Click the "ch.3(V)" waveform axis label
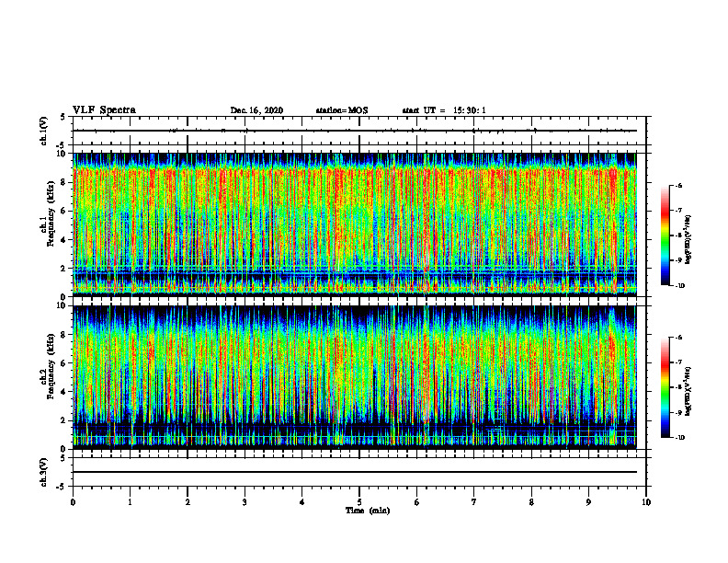 click(x=44, y=472)
